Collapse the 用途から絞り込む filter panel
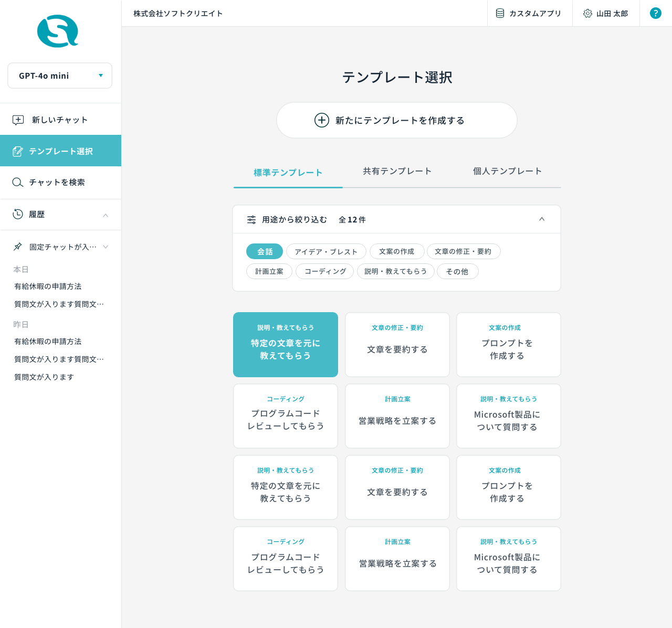The width and height of the screenshot is (672, 628). 542,219
